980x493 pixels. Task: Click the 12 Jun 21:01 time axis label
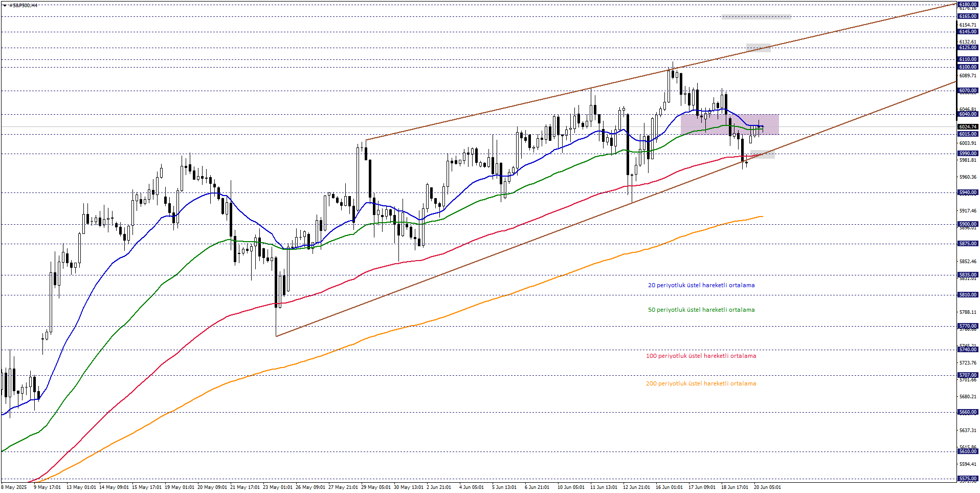(x=636, y=487)
